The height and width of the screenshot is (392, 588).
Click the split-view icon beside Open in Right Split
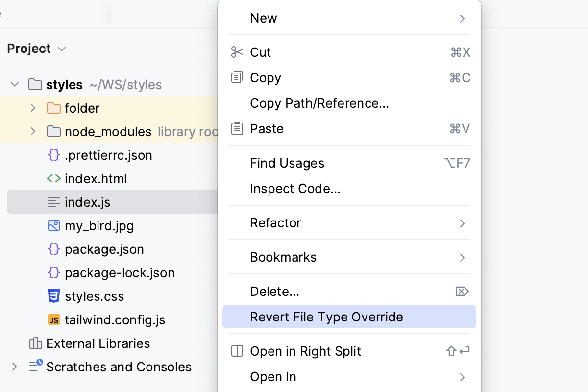click(237, 351)
